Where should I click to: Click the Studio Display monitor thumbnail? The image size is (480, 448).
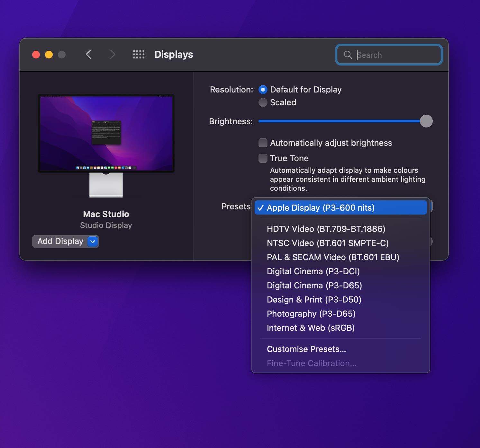pyautogui.click(x=106, y=146)
